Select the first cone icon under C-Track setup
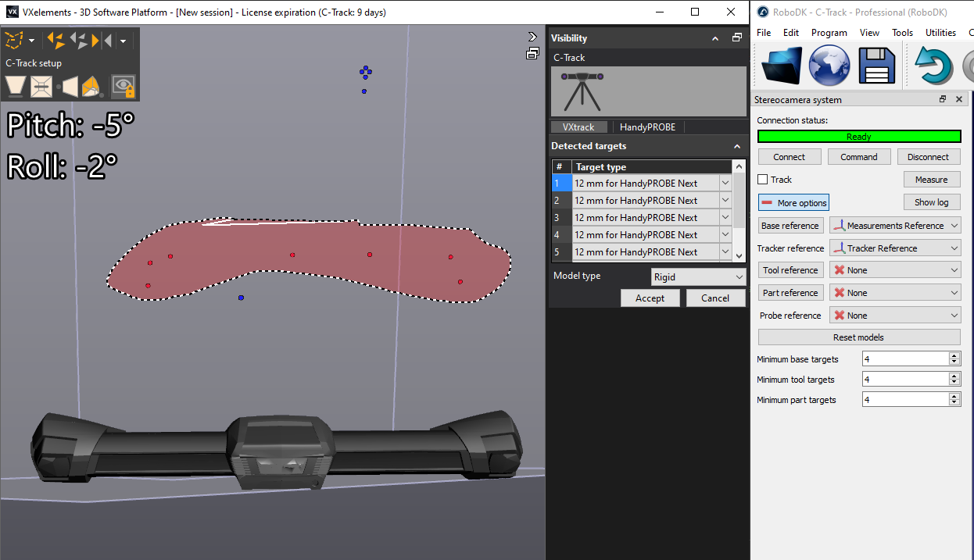Image resolution: width=974 pixels, height=560 pixels. coord(15,86)
